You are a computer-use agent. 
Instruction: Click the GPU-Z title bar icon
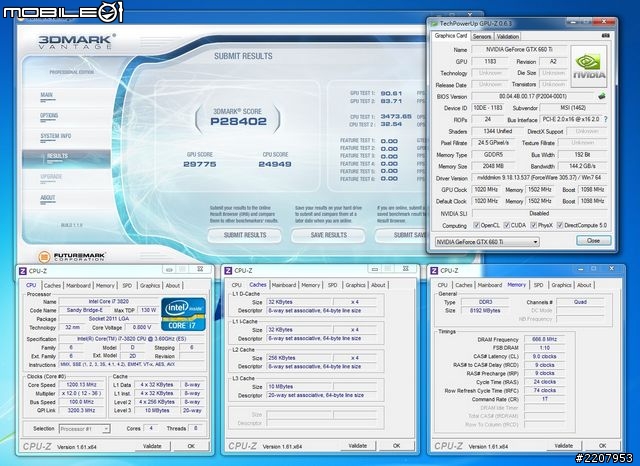435,24
